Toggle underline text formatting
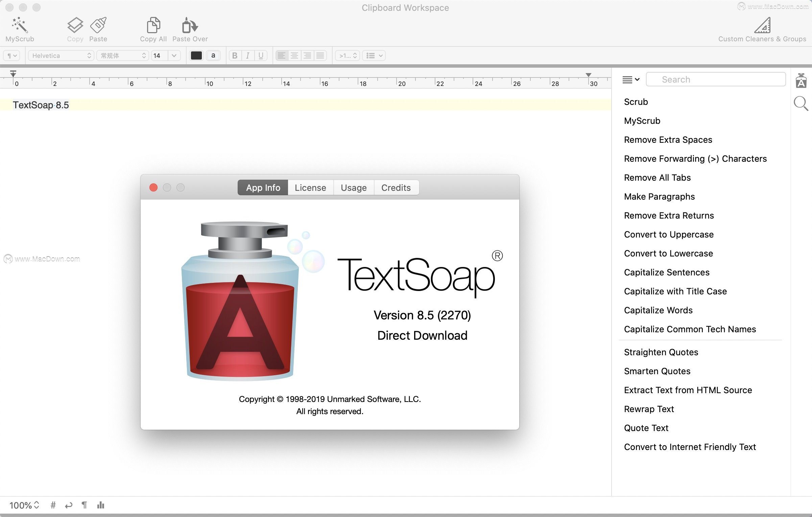The width and height of the screenshot is (812, 517). (261, 55)
